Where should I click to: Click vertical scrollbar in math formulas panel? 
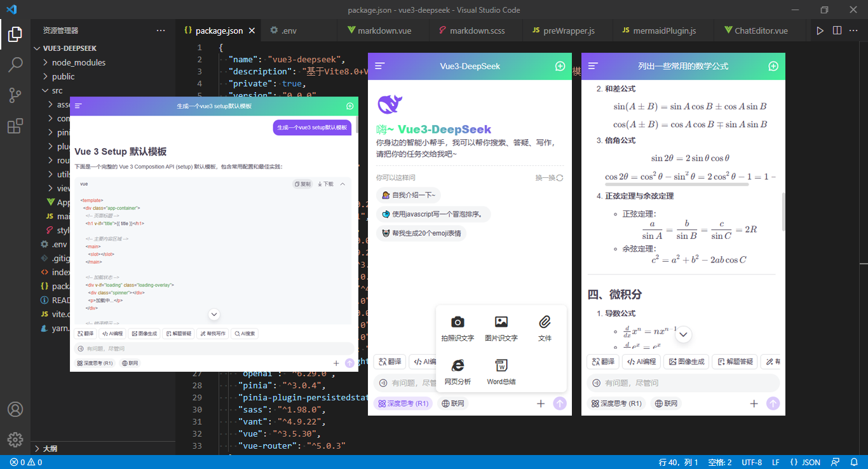pos(783,213)
